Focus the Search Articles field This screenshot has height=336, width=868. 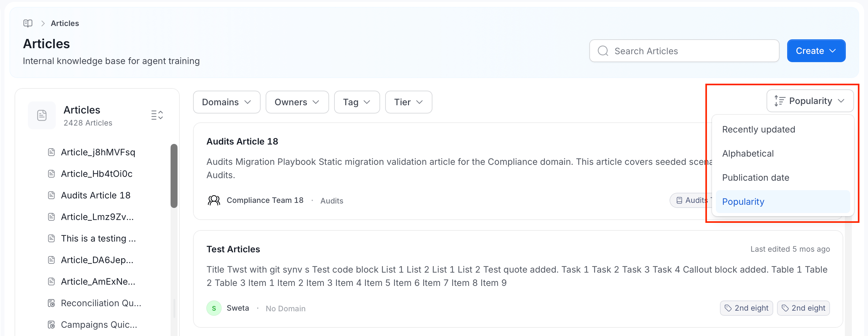pyautogui.click(x=684, y=51)
